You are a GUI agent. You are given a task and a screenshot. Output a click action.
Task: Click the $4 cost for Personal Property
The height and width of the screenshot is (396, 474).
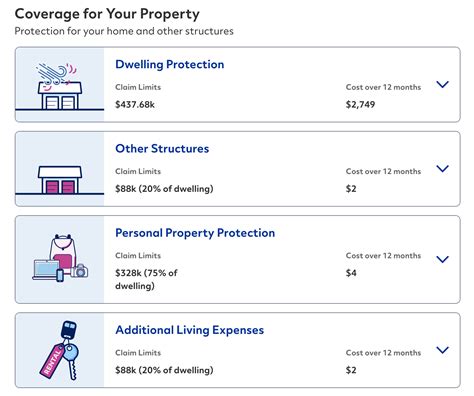coord(351,273)
